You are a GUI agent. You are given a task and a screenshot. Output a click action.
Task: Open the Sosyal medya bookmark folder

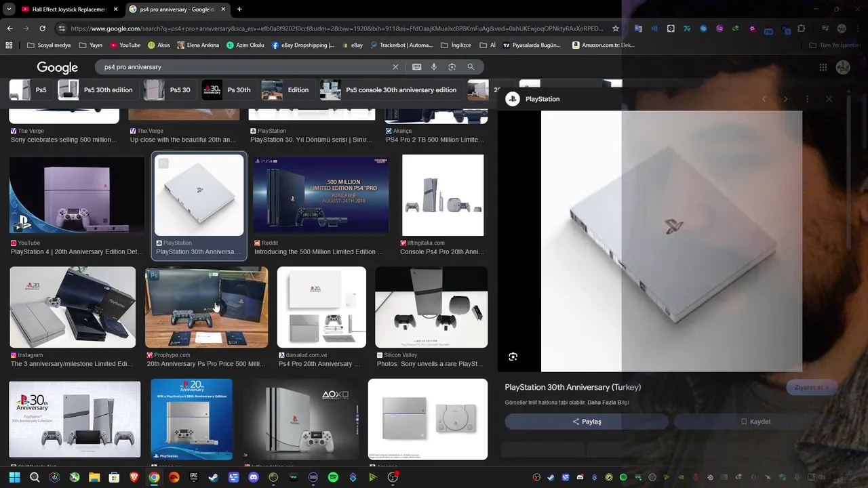(49, 45)
